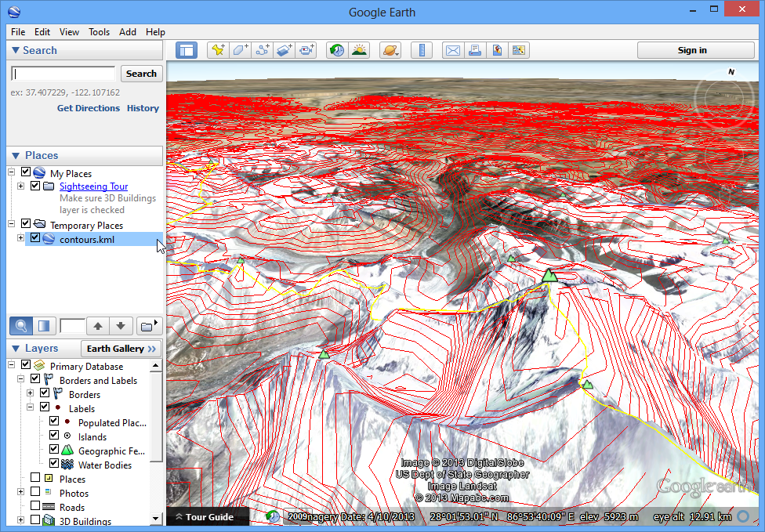Enable the 3D Buildings layer checkbox
This screenshot has width=765, height=532.
click(35, 520)
